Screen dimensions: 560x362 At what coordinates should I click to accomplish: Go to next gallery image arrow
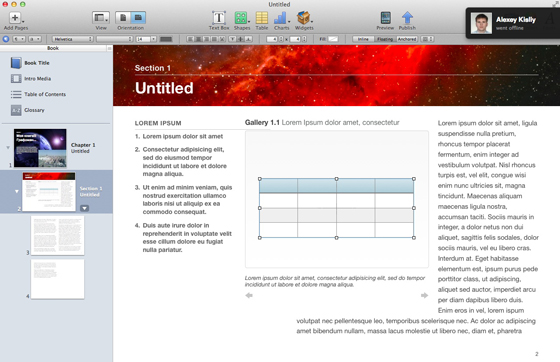point(424,295)
